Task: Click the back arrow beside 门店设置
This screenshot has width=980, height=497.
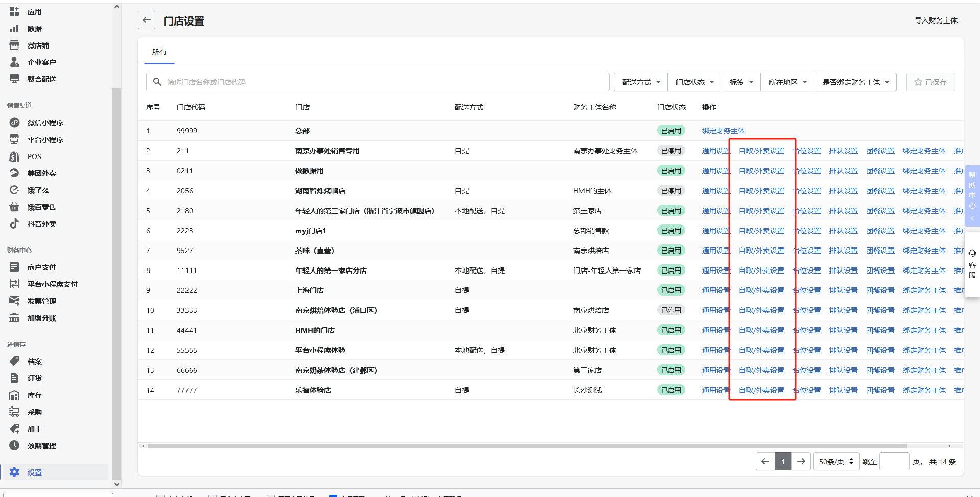Action: 147,20
